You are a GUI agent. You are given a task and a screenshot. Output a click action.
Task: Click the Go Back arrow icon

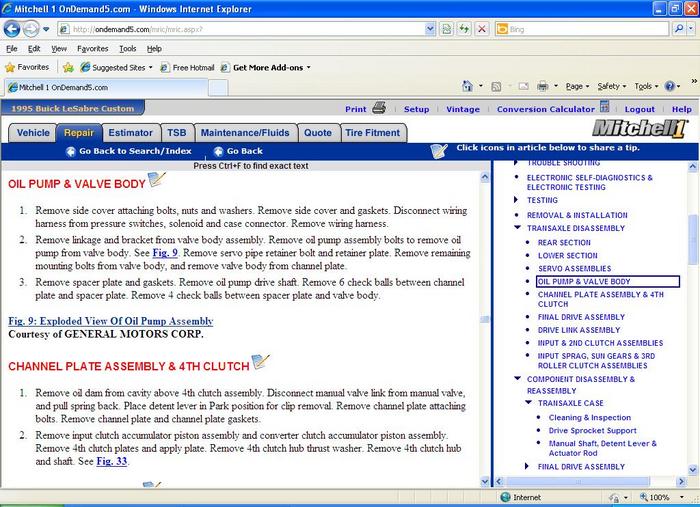click(x=218, y=151)
